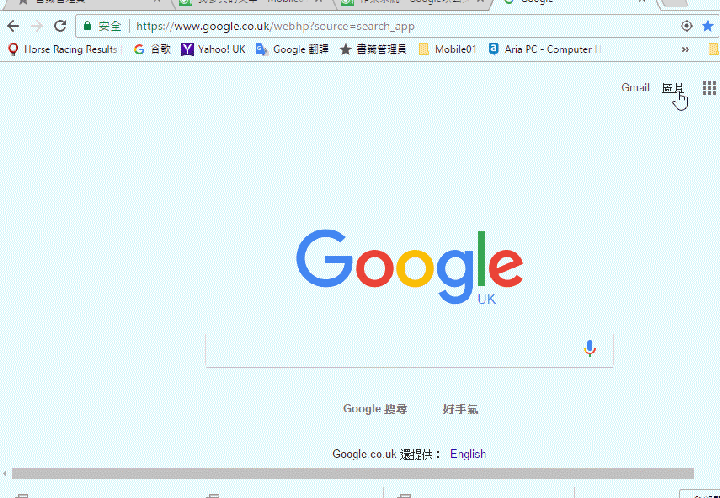The image size is (720, 498).
Task: Open the Aria PC - Computer bookmark
Action: click(545, 49)
